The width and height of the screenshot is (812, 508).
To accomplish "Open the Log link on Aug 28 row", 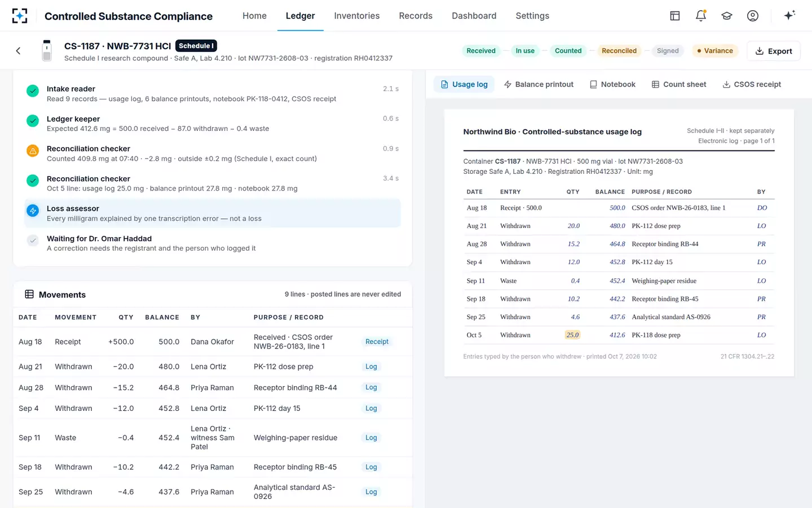I will tap(371, 387).
